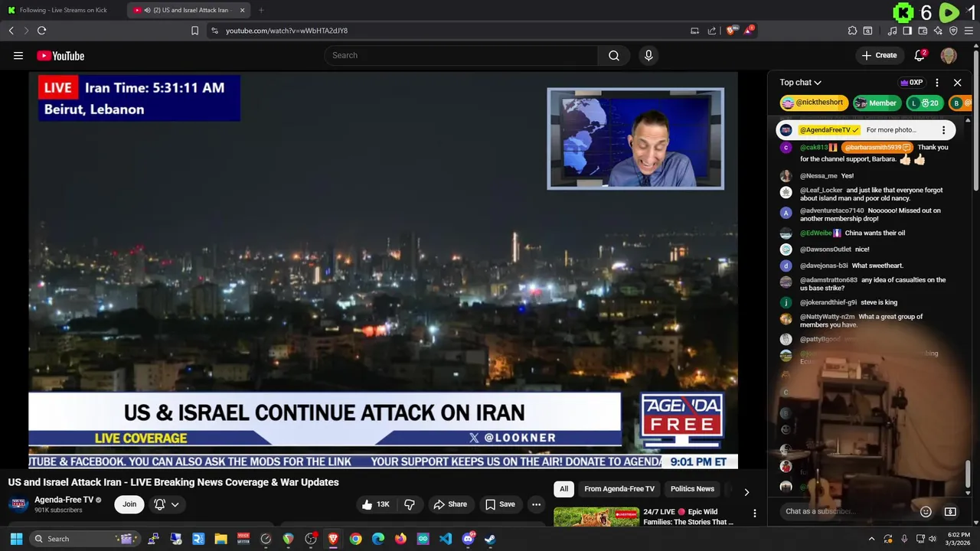
Task: Open the Agenda-Free TV channel link
Action: click(64, 500)
